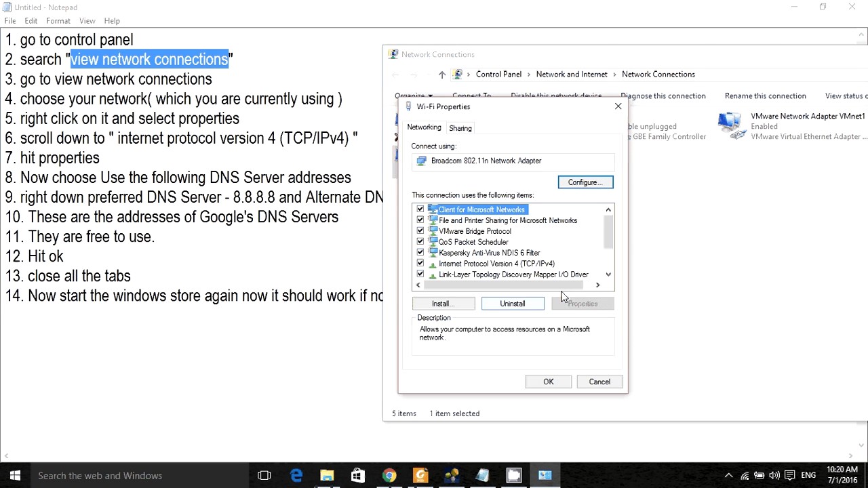The width and height of the screenshot is (868, 488).
Task: Select Internet Protocol Version 4 (TCP/IPv4) item
Action: [496, 264]
